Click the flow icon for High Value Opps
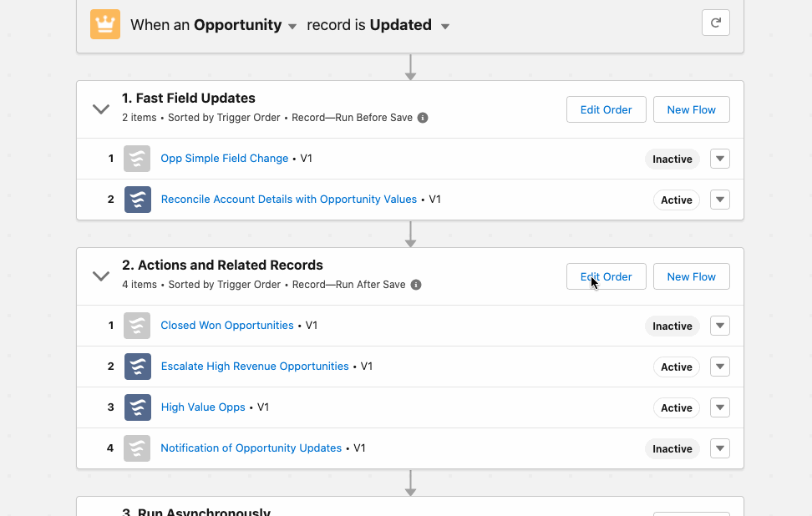Viewport: 812px width, 516px height. [137, 407]
